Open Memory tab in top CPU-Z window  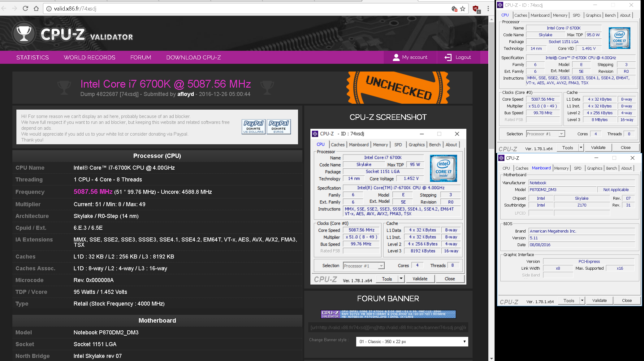click(x=560, y=15)
